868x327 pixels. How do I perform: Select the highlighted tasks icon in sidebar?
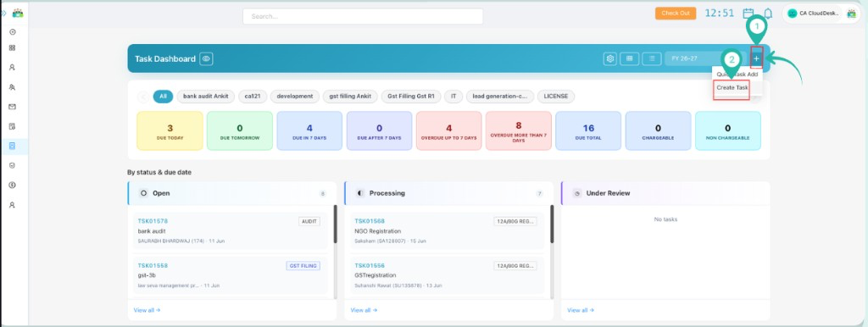click(x=12, y=146)
